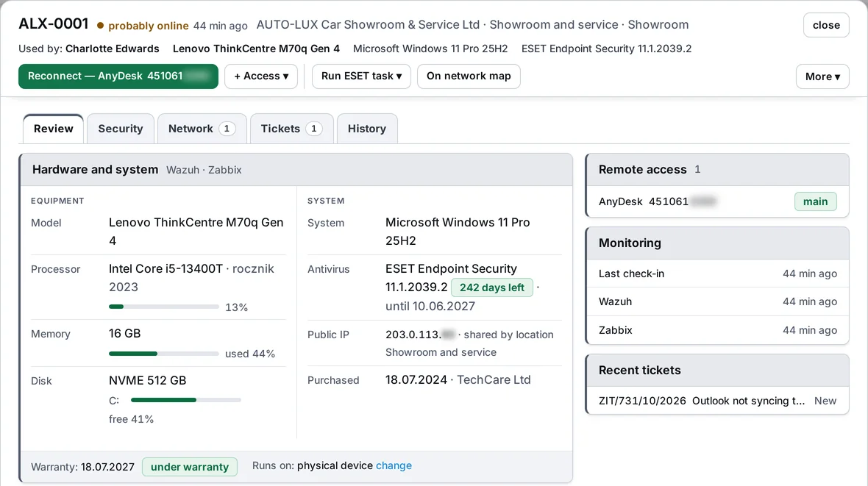Click the user name Charlotte Edwards
The height and width of the screenshot is (486, 868).
click(x=113, y=49)
